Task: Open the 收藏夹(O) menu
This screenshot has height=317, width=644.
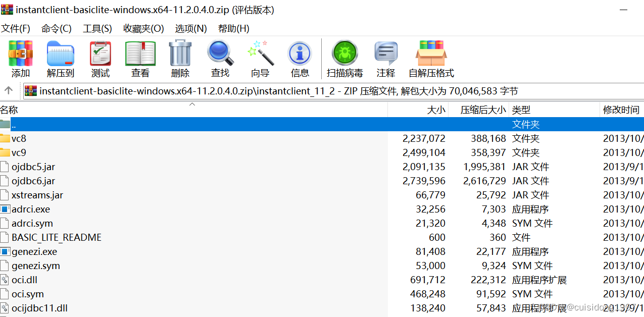Action: click(144, 29)
